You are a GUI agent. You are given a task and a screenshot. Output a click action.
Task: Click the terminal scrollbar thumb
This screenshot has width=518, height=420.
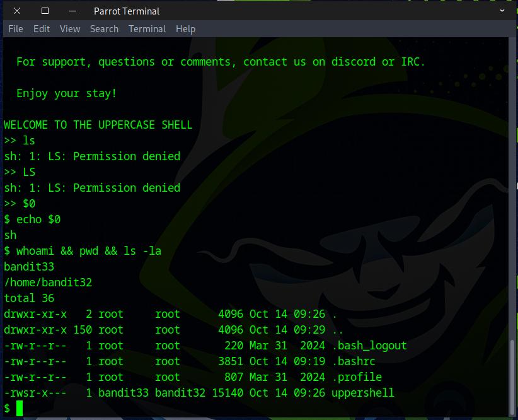[512, 378]
